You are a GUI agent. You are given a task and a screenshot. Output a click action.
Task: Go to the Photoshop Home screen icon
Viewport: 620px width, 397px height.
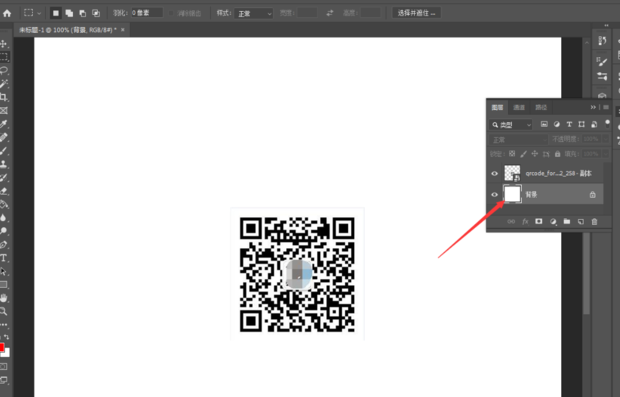[7, 13]
